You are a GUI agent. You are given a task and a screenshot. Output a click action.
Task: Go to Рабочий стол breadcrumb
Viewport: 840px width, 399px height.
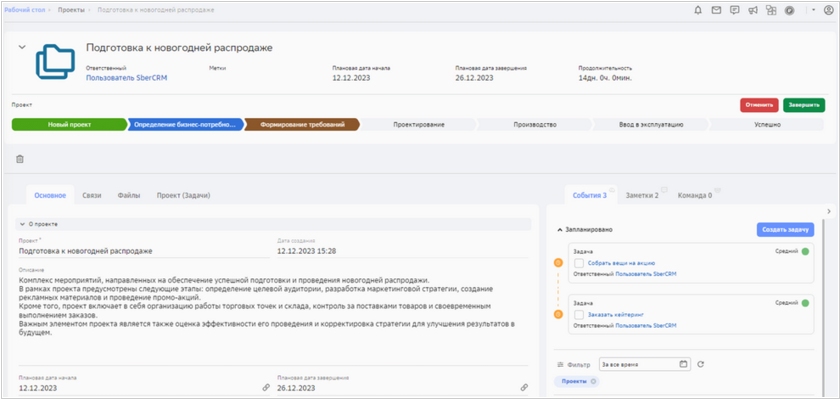[24, 10]
